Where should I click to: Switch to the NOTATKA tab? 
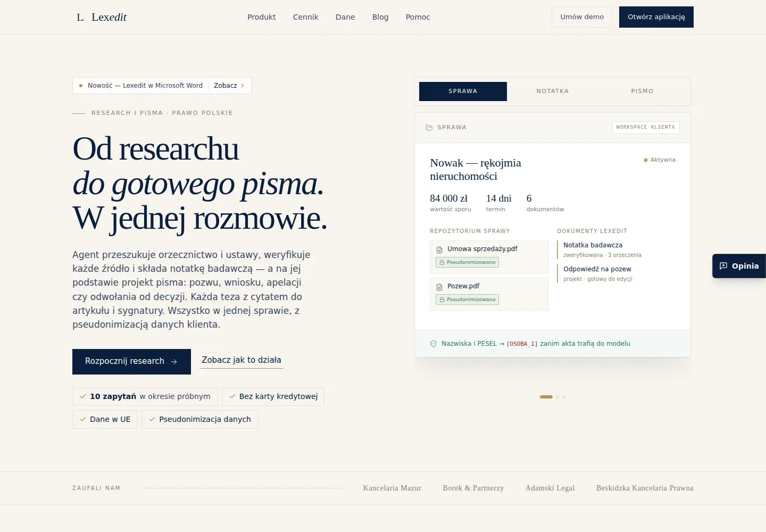(553, 92)
